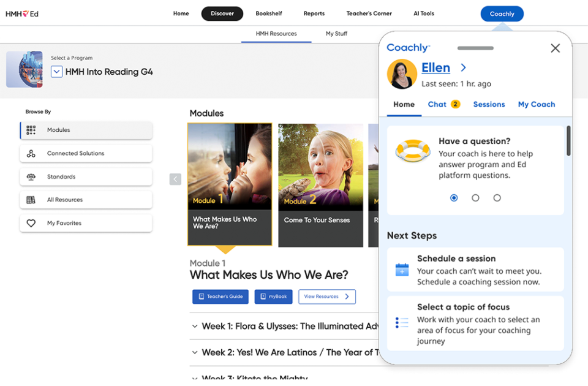Click the HMH Into Reading program cover image
Image resolution: width=588 pixels, height=386 pixels.
coord(24,69)
